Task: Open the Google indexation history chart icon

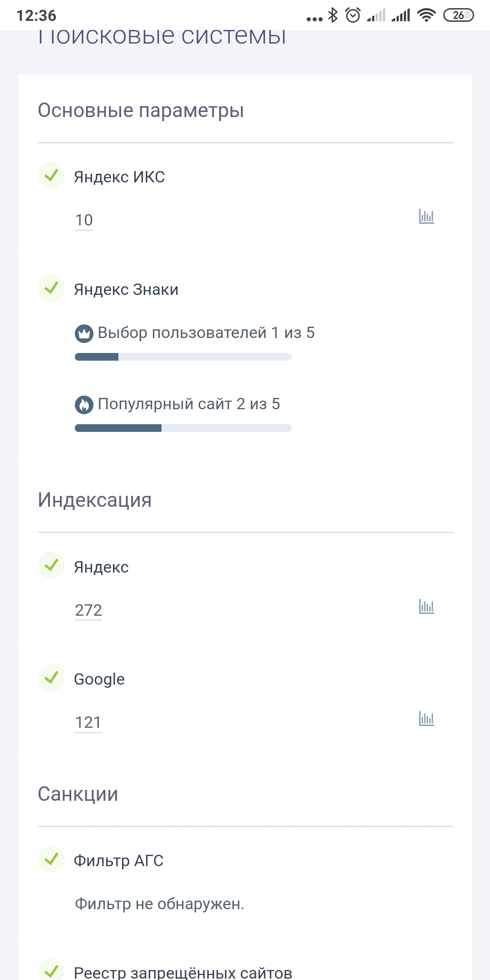Action: (x=426, y=719)
